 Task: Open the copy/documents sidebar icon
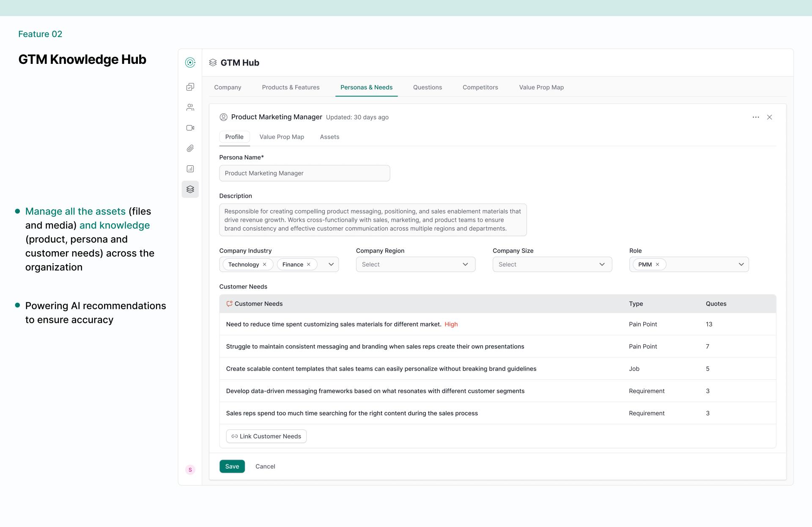coord(190,87)
